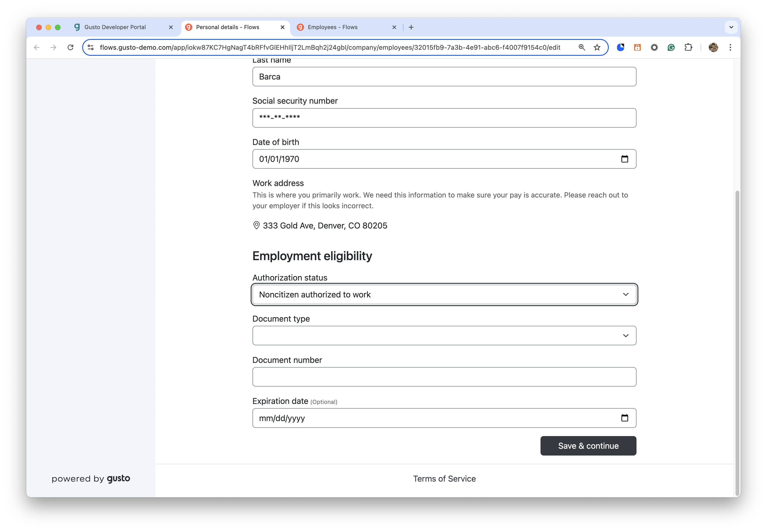Open Chrome three-dot menu
Screen dimensions: 767x532
tap(730, 47)
